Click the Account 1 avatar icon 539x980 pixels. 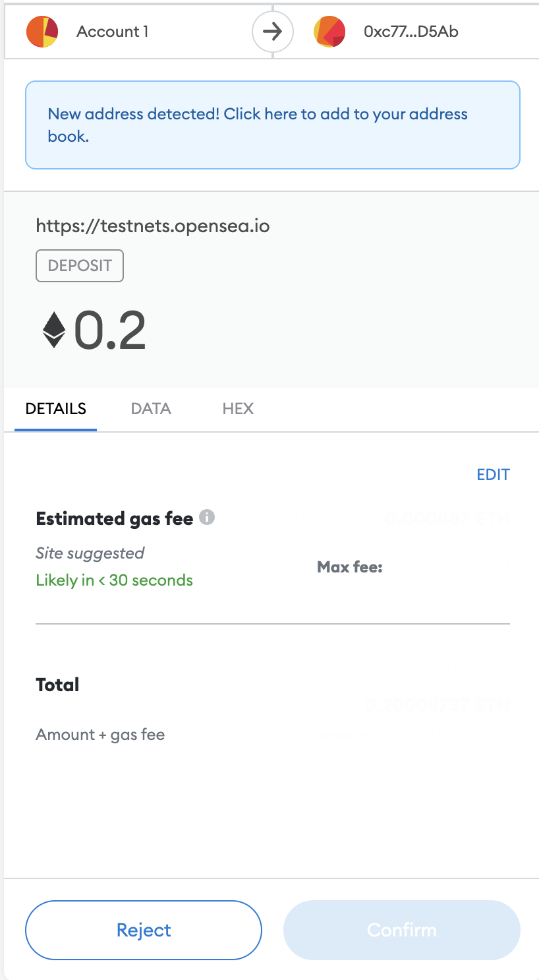pyautogui.click(x=42, y=32)
